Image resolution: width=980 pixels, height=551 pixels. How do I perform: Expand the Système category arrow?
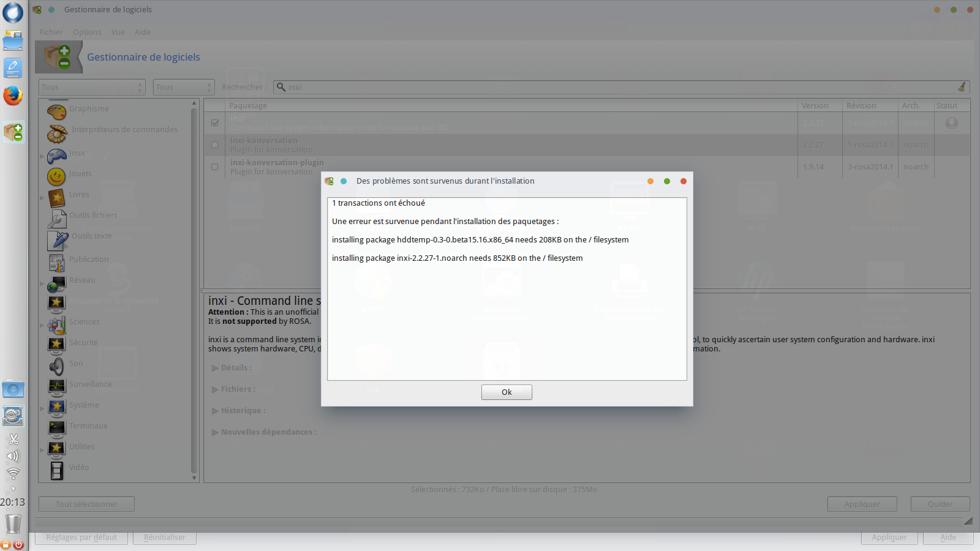(42, 408)
